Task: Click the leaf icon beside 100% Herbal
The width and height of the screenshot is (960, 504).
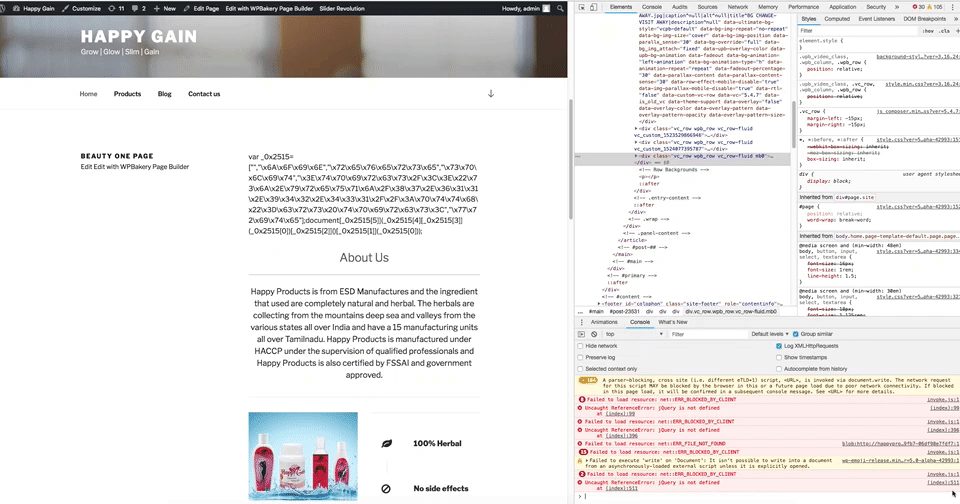Action: [x=386, y=443]
